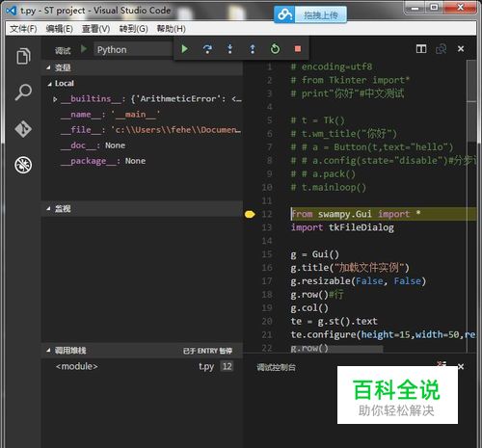Viewport: 482px width, 448px height.
Task: Click the line 12 badge in call stack
Action: pyautogui.click(x=227, y=366)
